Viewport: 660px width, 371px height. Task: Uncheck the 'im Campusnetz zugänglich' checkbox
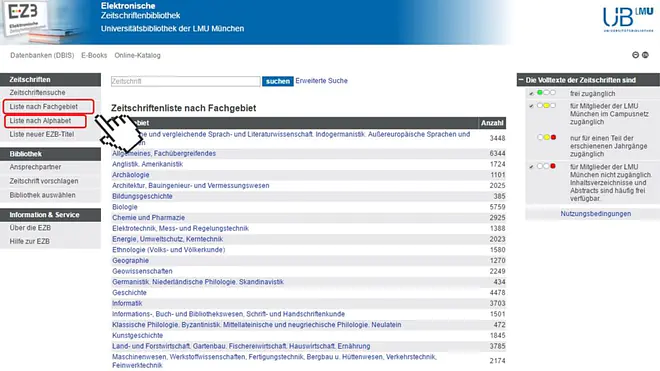pyautogui.click(x=531, y=106)
